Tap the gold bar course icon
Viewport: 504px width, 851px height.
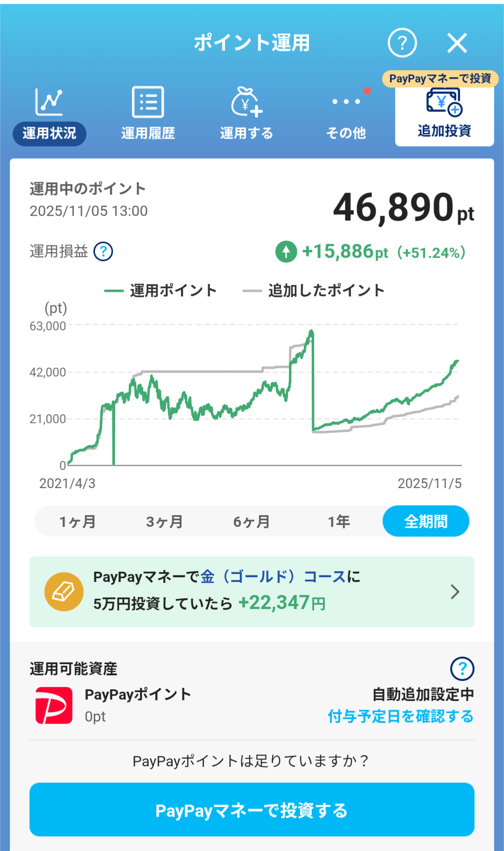[x=64, y=592]
